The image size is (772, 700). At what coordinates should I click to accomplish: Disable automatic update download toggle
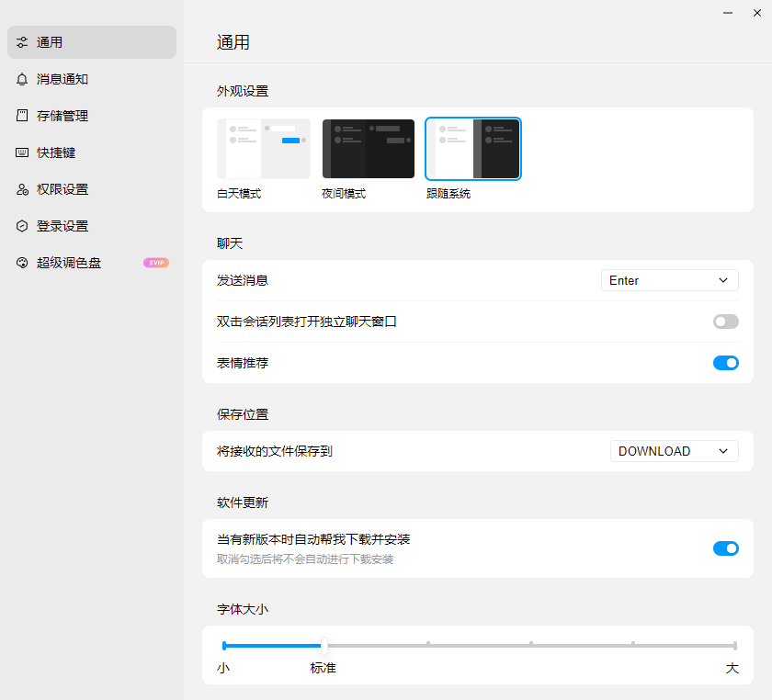coord(725,548)
